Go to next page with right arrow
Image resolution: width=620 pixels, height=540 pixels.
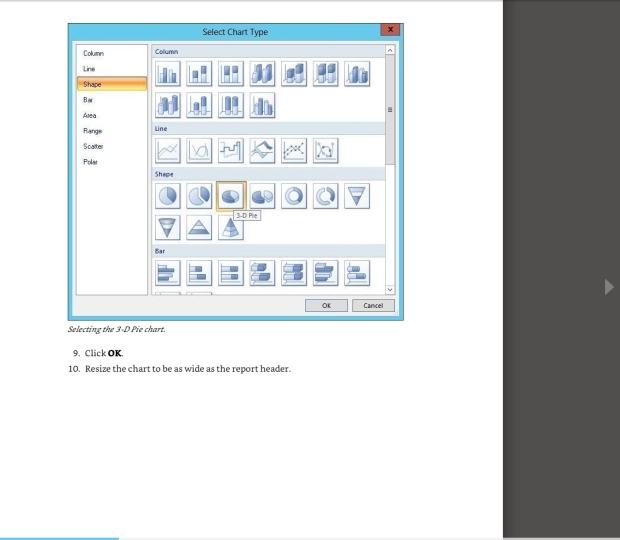click(x=608, y=287)
